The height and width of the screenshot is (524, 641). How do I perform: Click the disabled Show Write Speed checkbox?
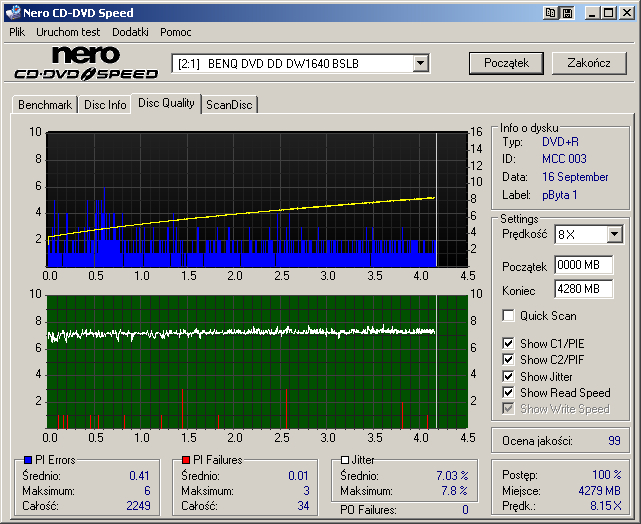(508, 408)
